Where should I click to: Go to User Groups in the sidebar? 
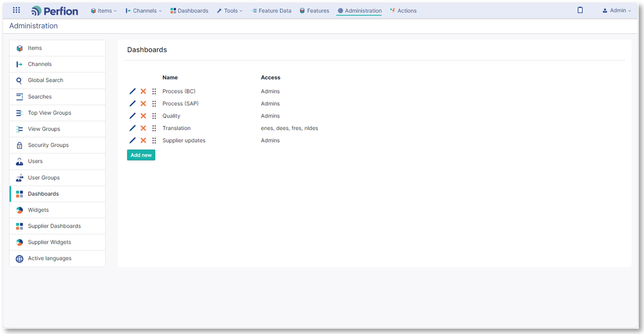57,177
